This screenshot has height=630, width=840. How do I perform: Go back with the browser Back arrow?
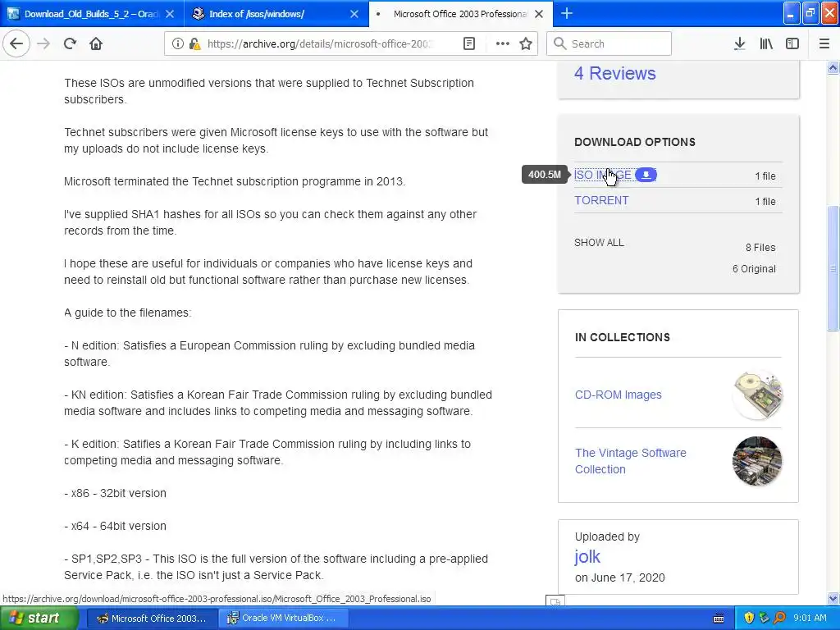[x=16, y=44]
